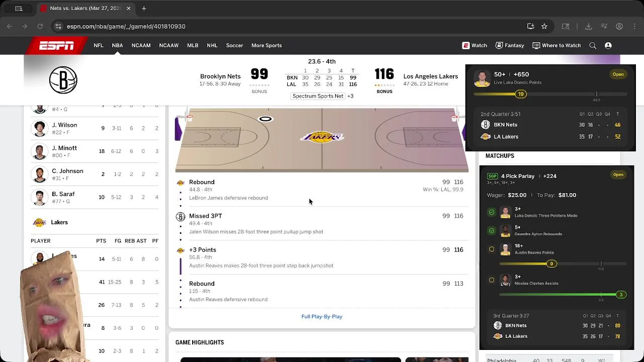
Task: Click Nicolas Claxton Assists status circle
Action: click(x=492, y=280)
